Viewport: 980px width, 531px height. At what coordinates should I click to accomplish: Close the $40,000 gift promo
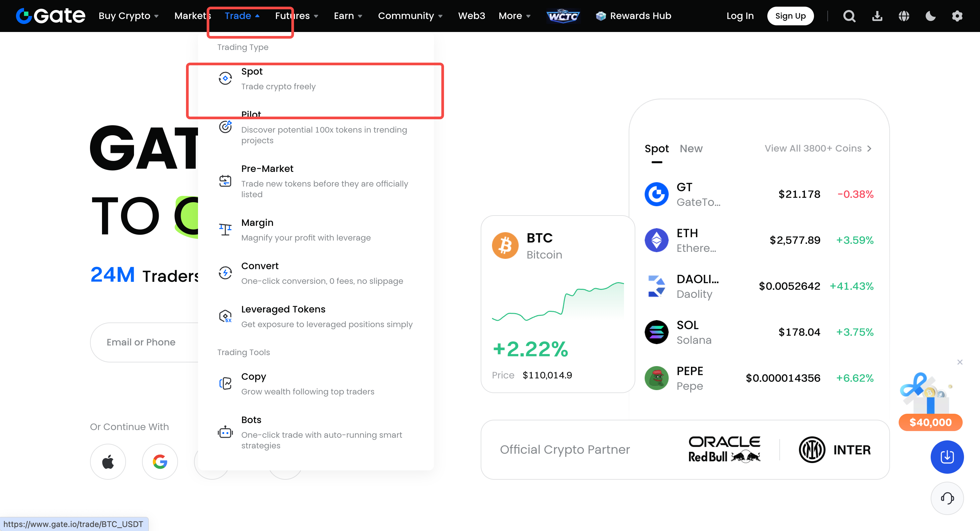click(959, 362)
